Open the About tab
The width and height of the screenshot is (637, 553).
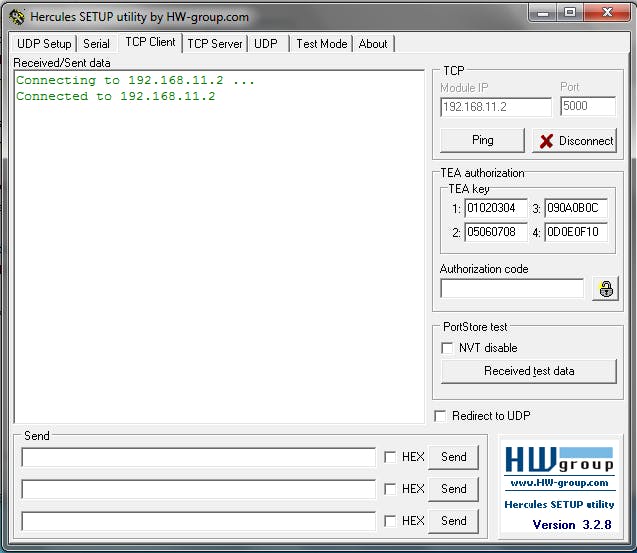tap(373, 44)
